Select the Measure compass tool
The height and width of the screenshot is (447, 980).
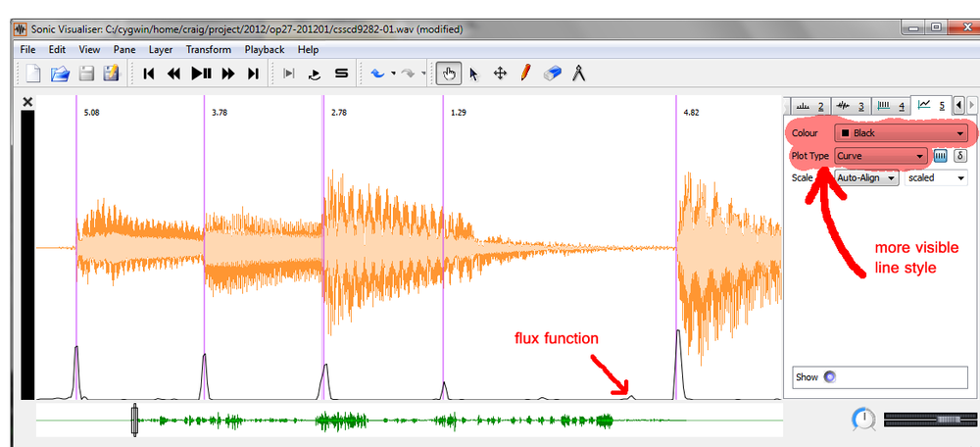coord(578,74)
